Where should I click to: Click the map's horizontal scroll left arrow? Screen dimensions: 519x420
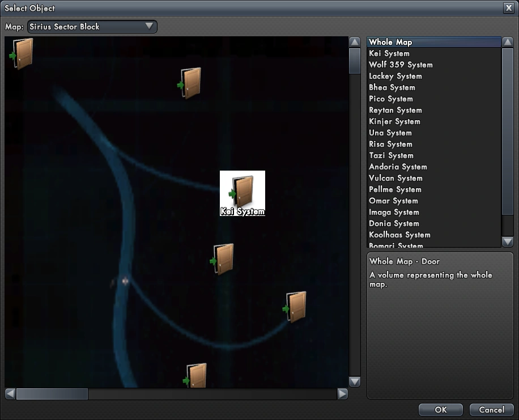coord(10,394)
